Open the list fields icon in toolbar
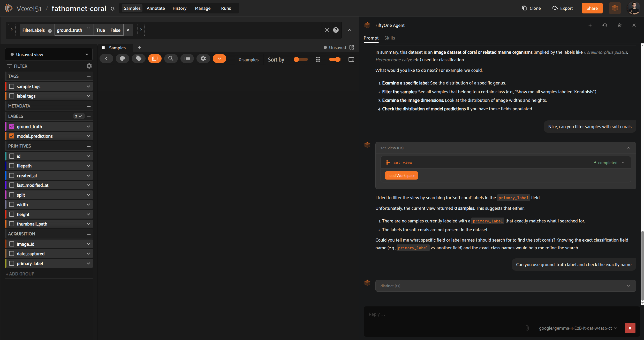The height and width of the screenshot is (340, 644). point(187,59)
